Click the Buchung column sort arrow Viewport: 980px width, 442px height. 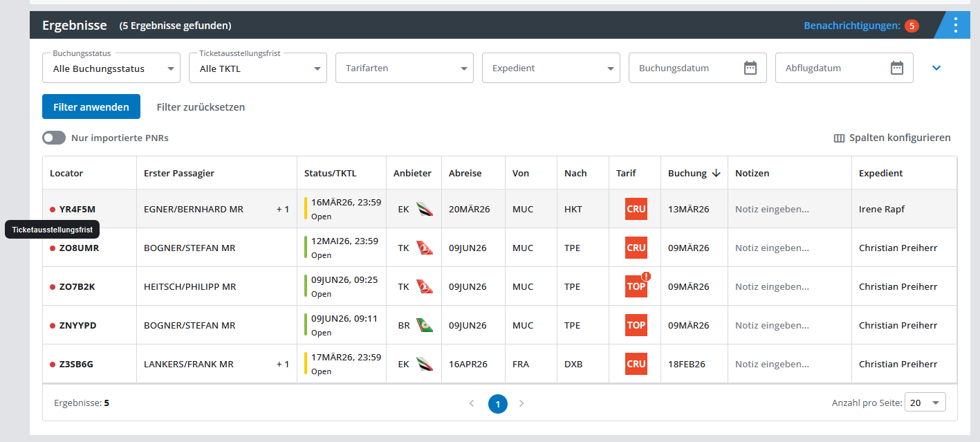tap(716, 174)
